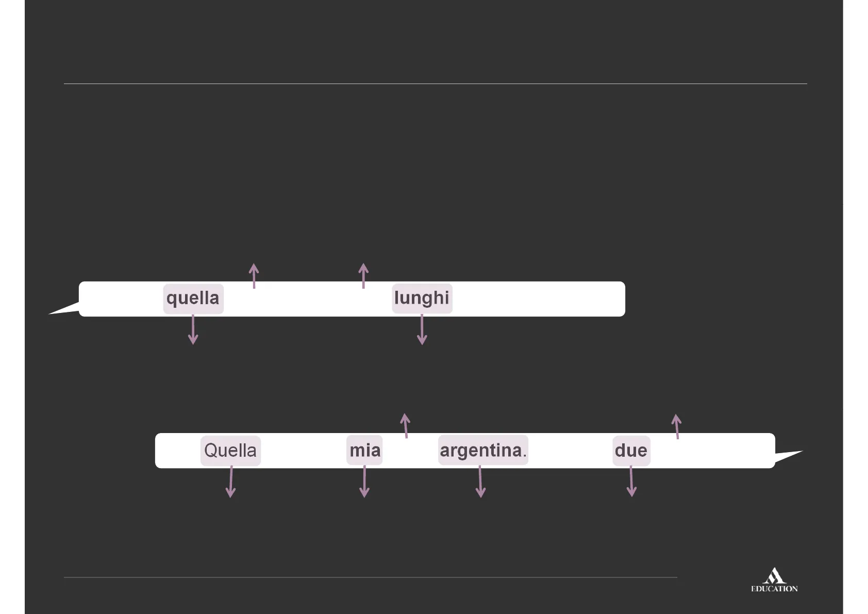Click the up arrow right of "due"
This screenshot has height=614, width=868.
pos(677,426)
